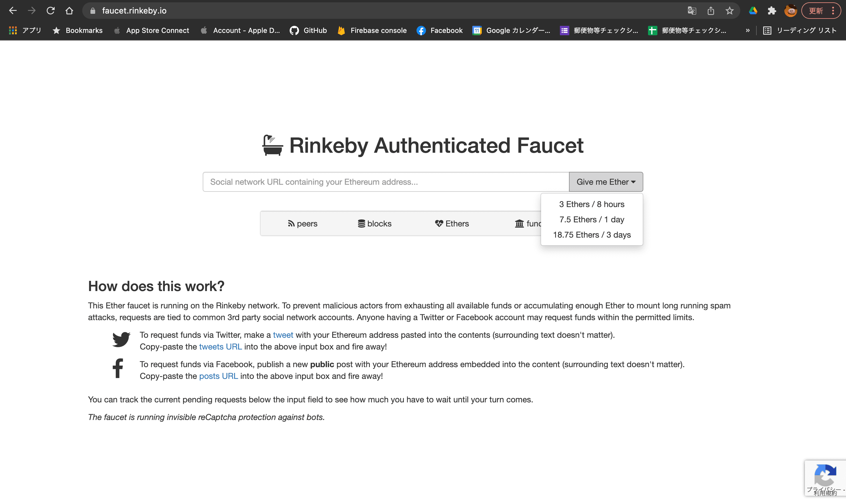Click the How does this work? heading
Viewport: 846px width, 504px height.
156,286
